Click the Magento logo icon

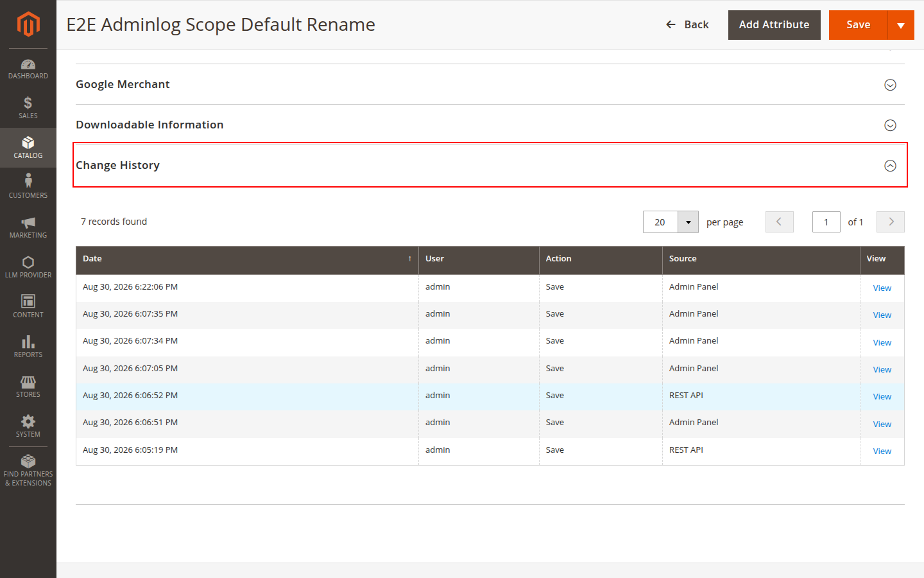28,24
